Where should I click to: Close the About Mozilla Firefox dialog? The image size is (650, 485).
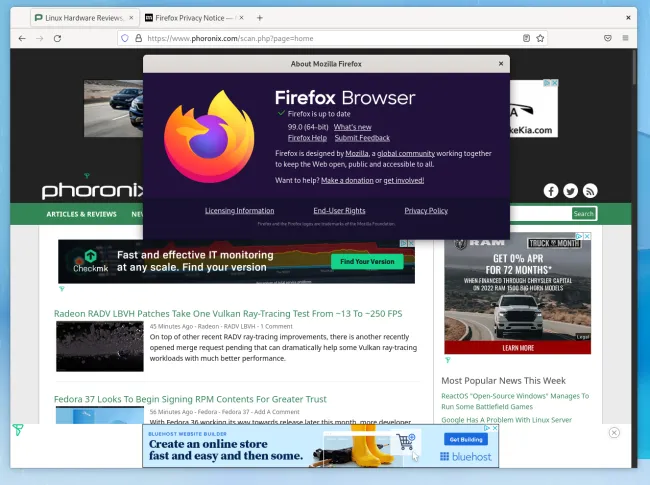[x=501, y=63]
